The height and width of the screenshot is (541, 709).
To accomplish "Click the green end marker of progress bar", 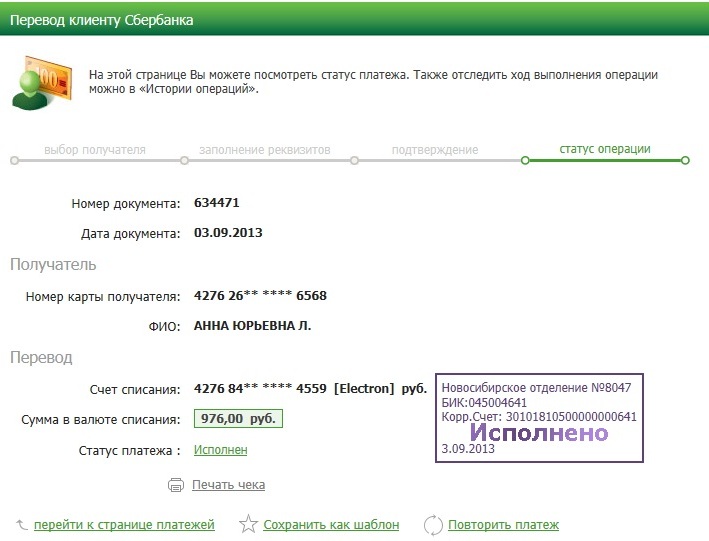I will click(x=685, y=160).
